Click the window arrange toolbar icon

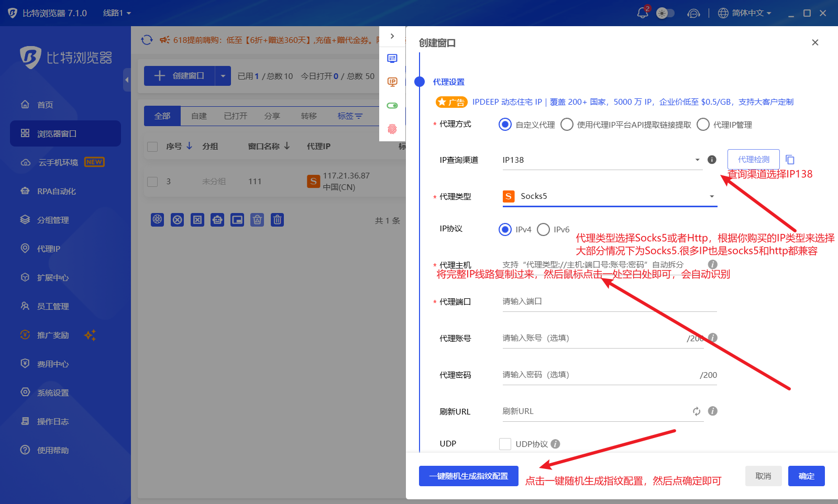coord(237,220)
